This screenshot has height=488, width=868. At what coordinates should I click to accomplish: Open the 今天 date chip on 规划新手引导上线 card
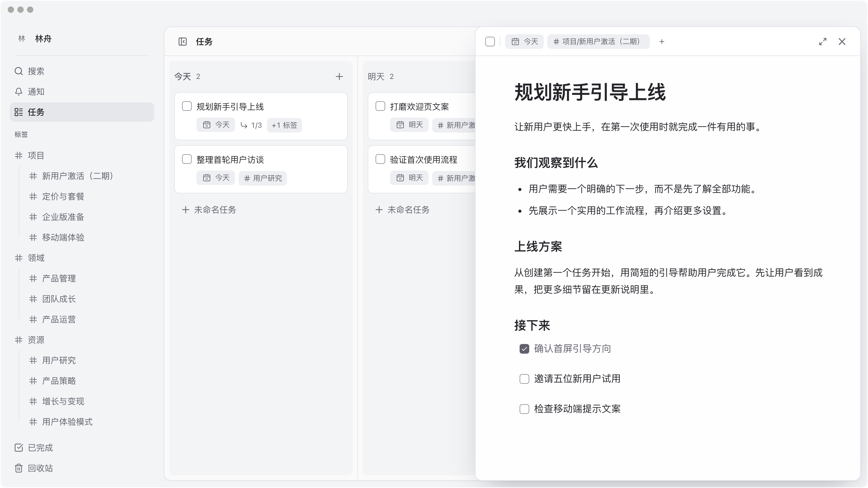pos(216,125)
